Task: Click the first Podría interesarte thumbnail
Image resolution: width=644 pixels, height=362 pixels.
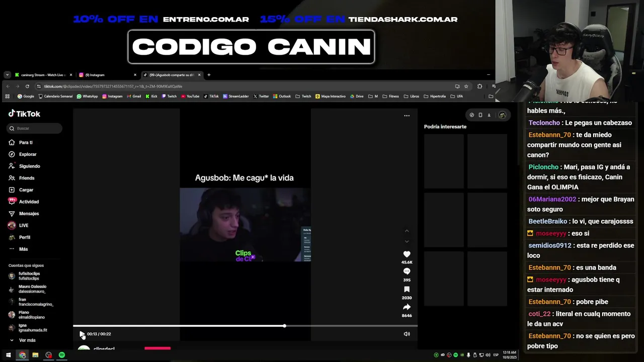Action: point(444,161)
